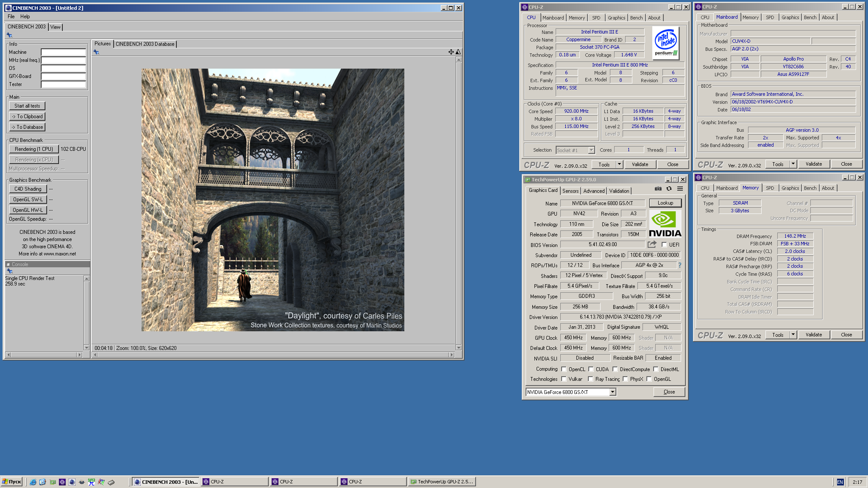The height and width of the screenshot is (488, 868).
Task: Click the NVIDIA logo in GPU-Z
Action: [x=665, y=224]
